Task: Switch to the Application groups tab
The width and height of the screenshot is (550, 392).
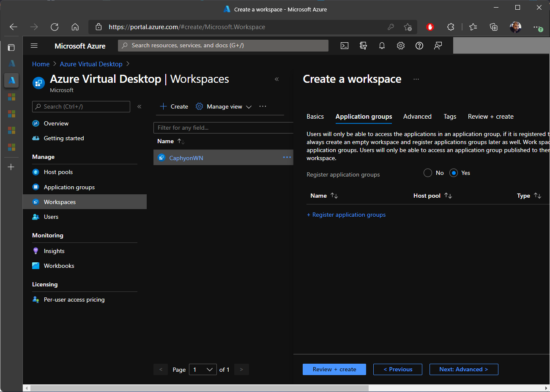Action: click(x=364, y=117)
